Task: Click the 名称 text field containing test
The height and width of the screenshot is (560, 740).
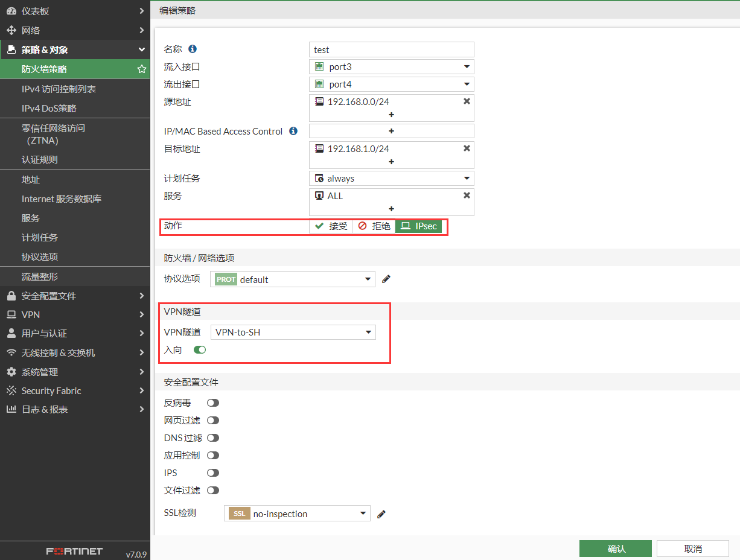Action: (x=391, y=49)
